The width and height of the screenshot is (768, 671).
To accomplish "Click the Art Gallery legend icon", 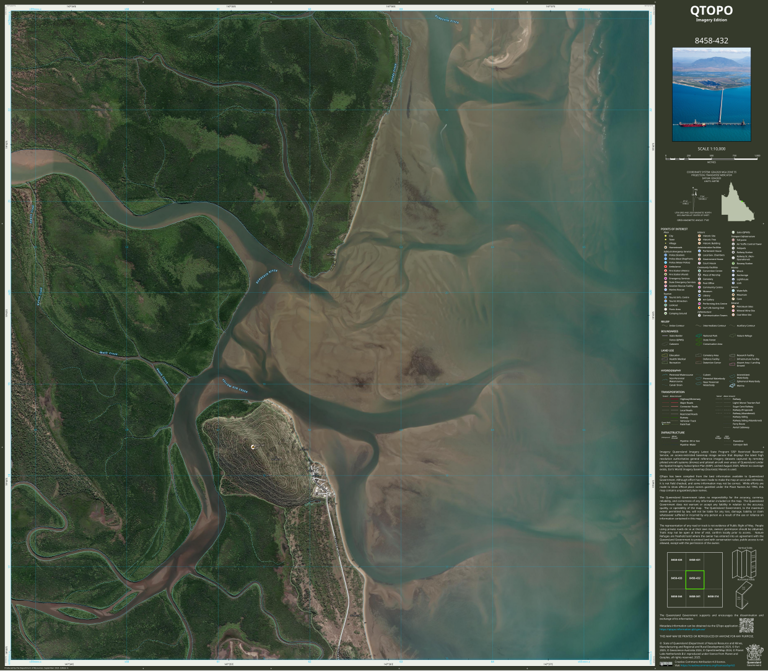I will coord(699,300).
